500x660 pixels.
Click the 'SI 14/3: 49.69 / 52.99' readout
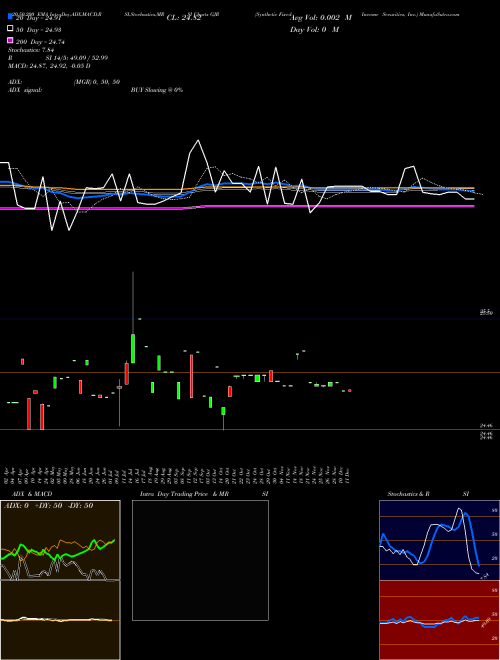click(x=76, y=58)
